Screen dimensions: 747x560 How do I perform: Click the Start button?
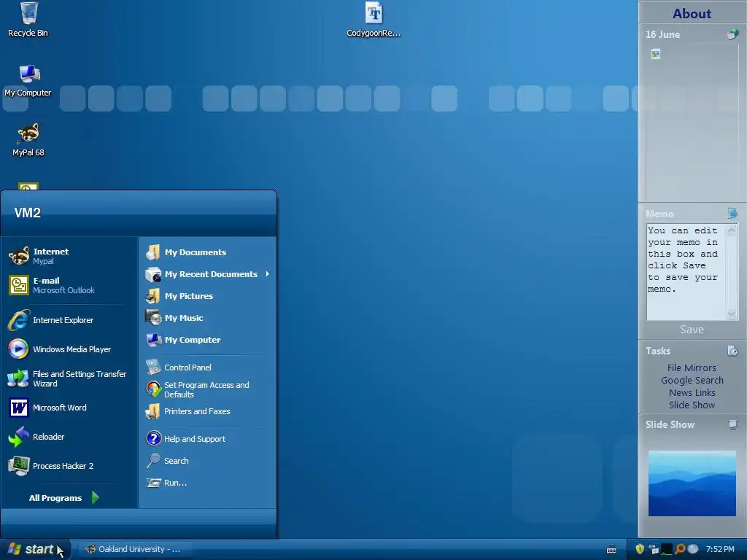pyautogui.click(x=34, y=549)
